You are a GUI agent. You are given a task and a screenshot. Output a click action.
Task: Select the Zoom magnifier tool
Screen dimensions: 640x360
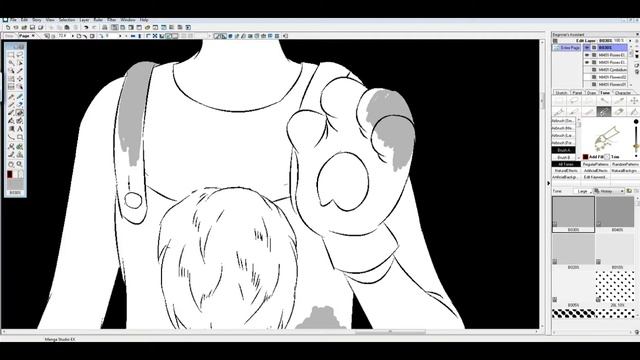click(x=20, y=164)
